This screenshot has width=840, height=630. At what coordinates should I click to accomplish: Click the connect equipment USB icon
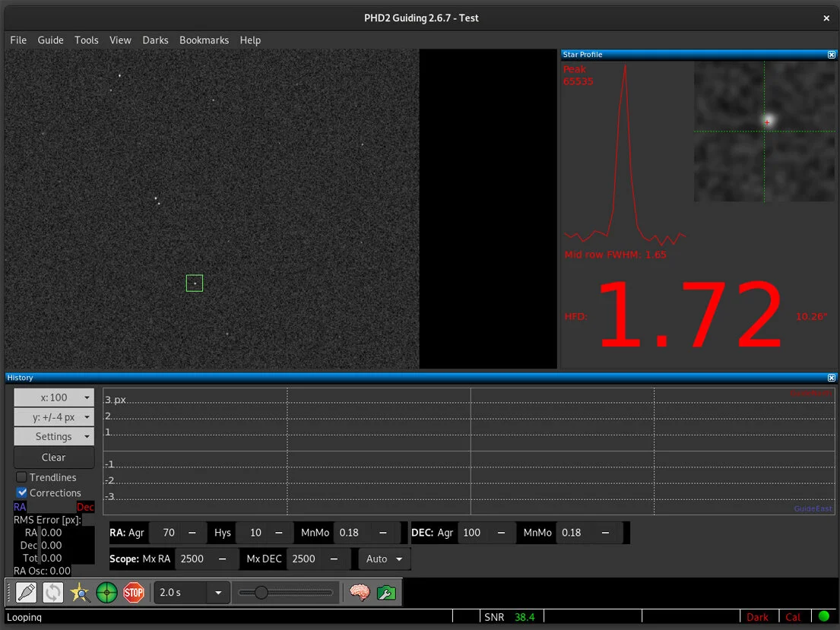click(x=27, y=593)
